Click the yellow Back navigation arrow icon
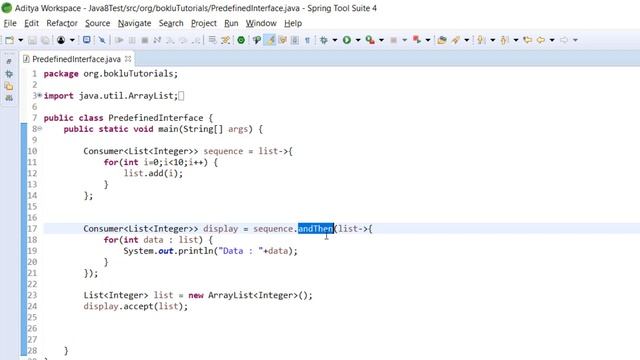 click(541, 40)
